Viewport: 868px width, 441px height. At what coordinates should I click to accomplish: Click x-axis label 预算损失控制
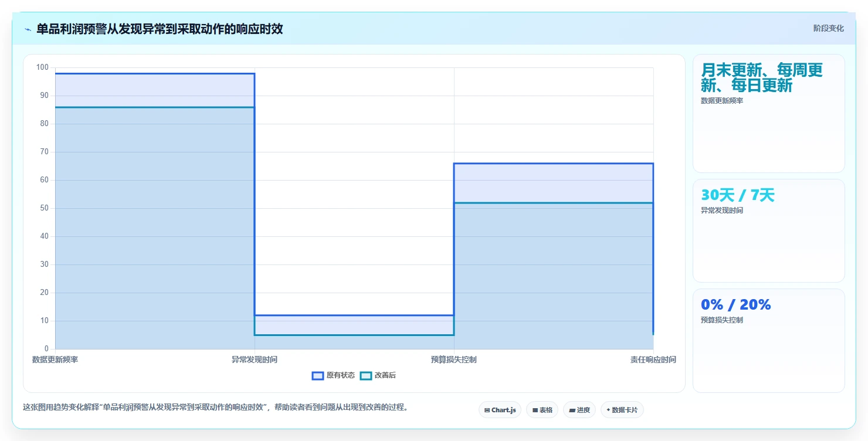click(453, 359)
